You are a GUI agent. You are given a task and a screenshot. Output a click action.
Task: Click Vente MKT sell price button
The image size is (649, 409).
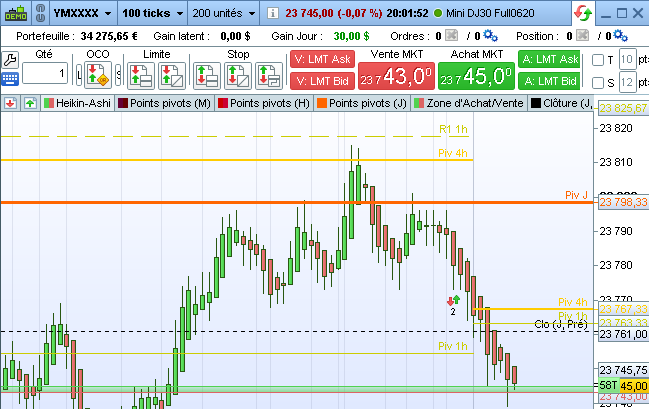pos(396,76)
